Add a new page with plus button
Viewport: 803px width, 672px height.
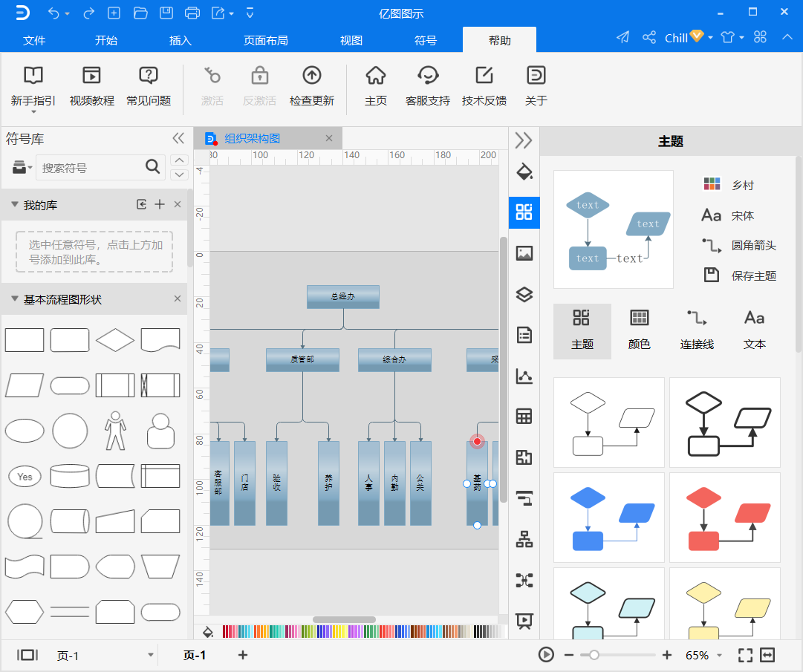(x=243, y=655)
